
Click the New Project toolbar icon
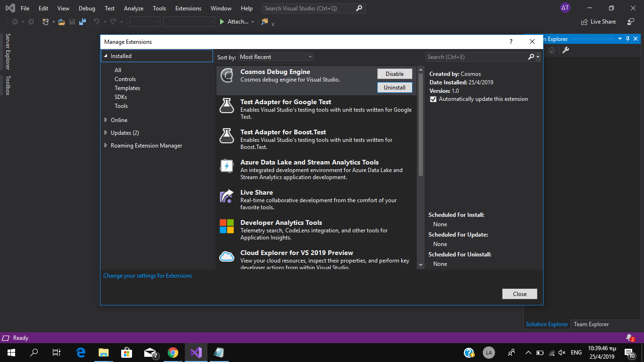click(46, 22)
